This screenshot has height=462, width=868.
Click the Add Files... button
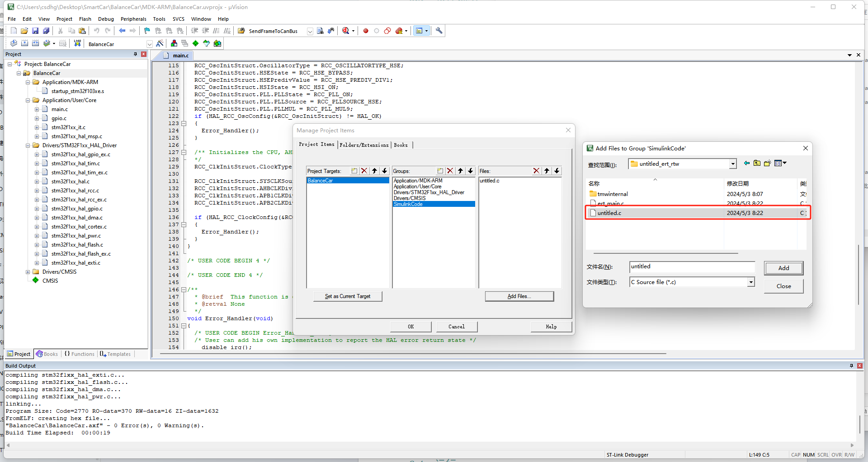tap(519, 296)
